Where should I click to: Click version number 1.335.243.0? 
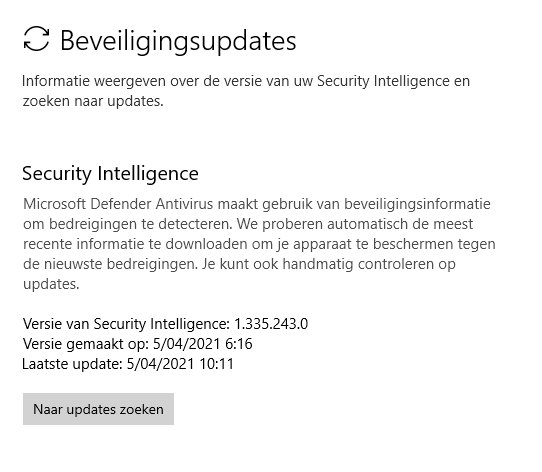pyautogui.click(x=271, y=324)
